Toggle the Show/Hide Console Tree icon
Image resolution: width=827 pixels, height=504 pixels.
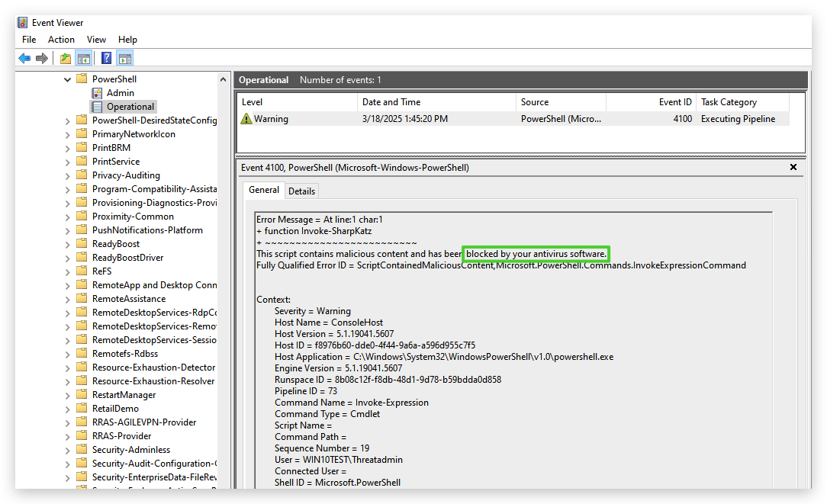(84, 58)
